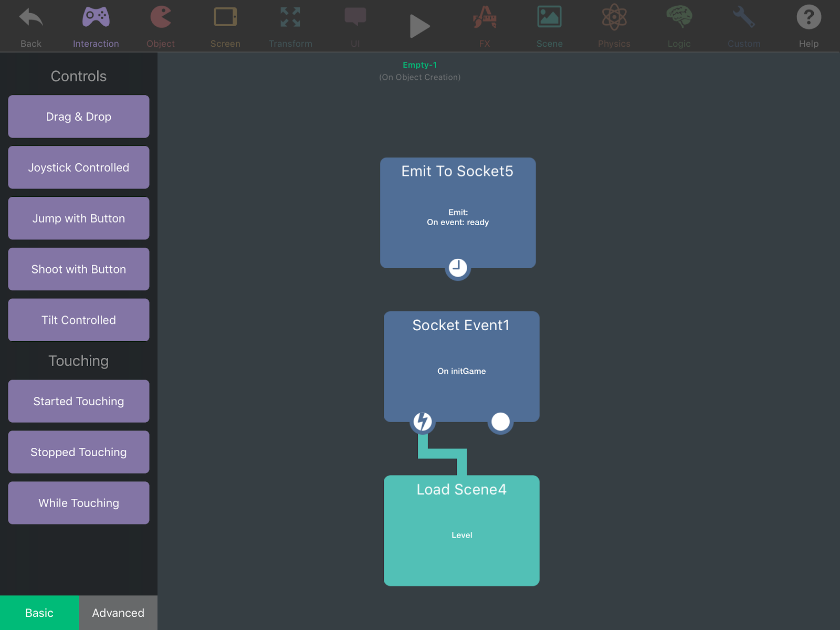Add a Stopped Touching behavior

point(79,452)
